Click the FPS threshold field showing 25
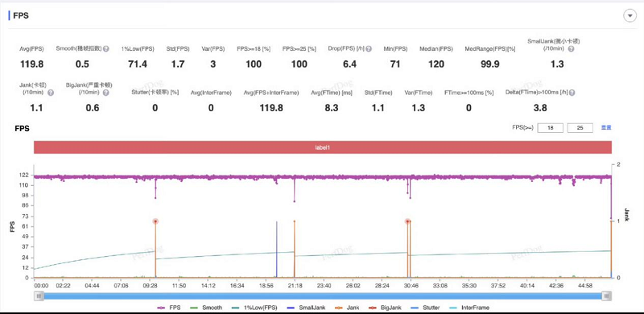The image size is (644, 314). click(580, 128)
